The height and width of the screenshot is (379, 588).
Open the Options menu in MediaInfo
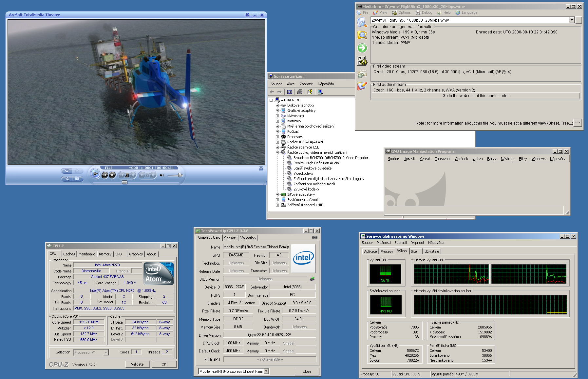pyautogui.click(x=401, y=12)
